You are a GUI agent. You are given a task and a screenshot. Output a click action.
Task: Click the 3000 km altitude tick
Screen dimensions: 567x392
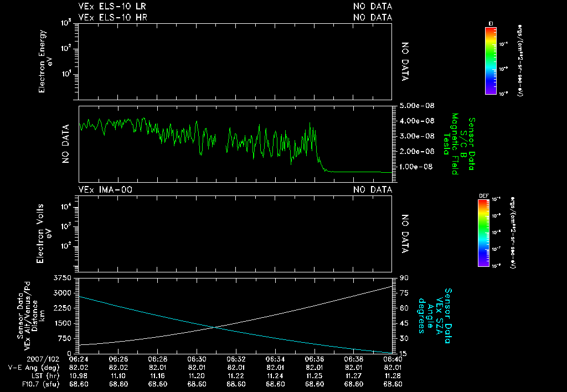[62, 293]
